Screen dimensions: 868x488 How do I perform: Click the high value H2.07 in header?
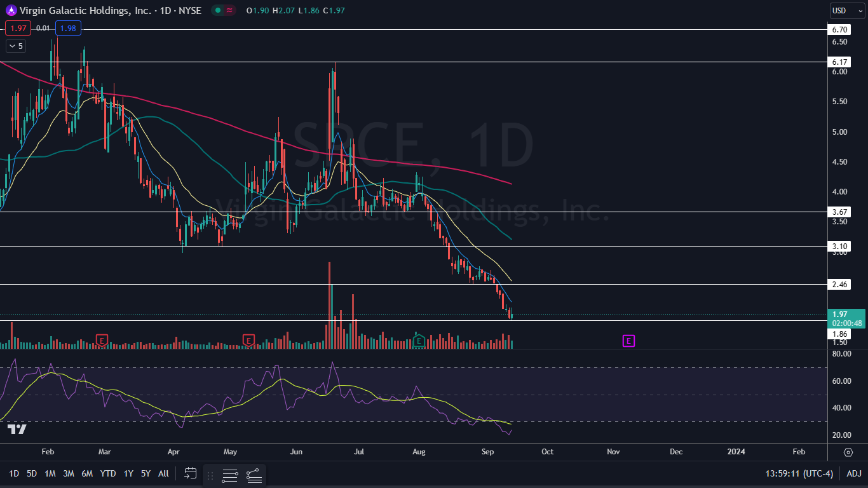[283, 10]
